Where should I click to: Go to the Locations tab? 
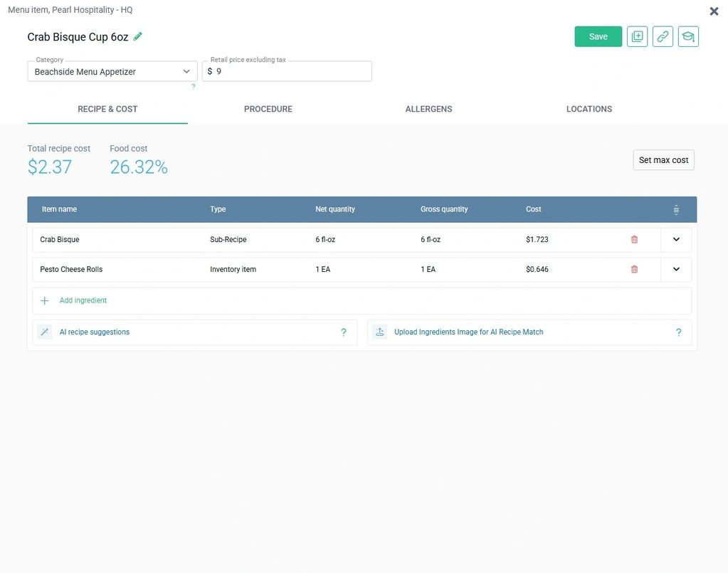(589, 109)
